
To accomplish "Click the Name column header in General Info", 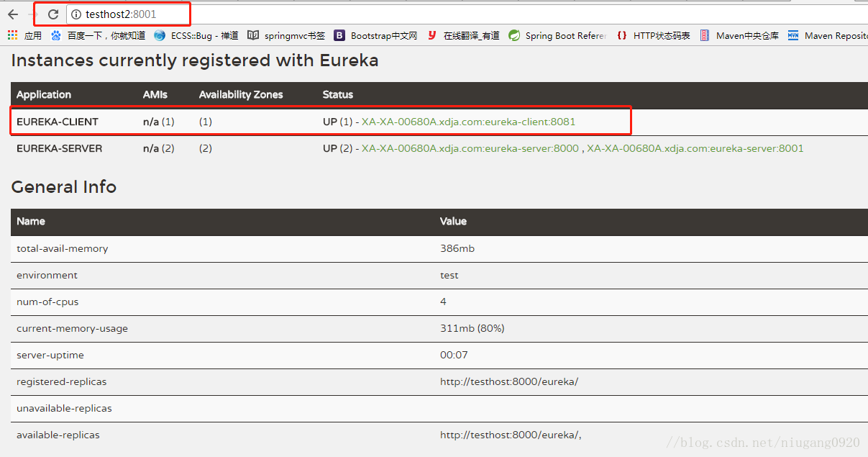I will click(x=31, y=221).
